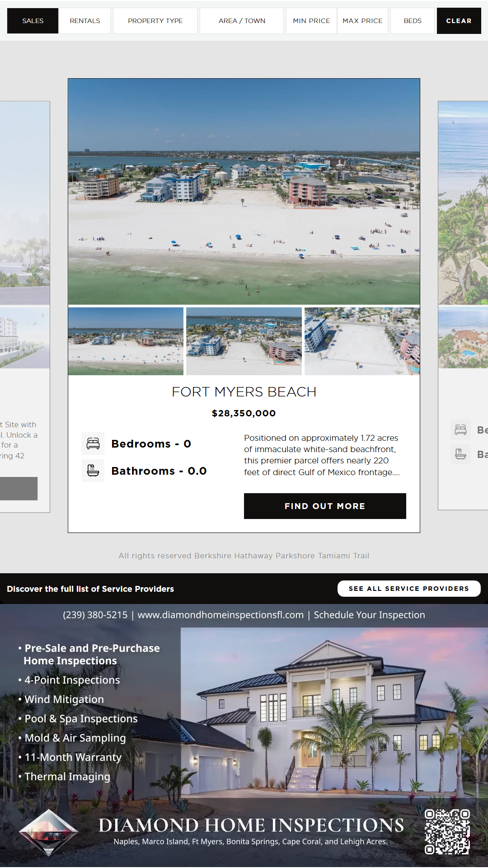This screenshot has height=868, width=488.
Task: Click See All Service Providers button
Action: click(409, 589)
